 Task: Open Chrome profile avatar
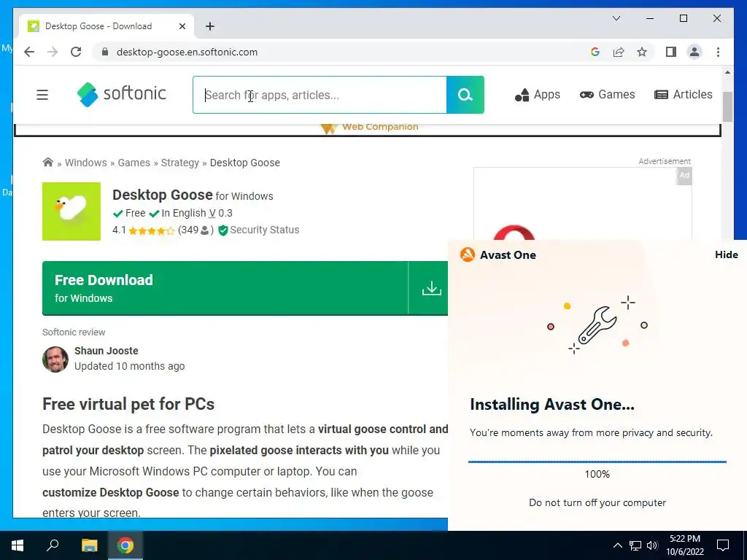[694, 52]
